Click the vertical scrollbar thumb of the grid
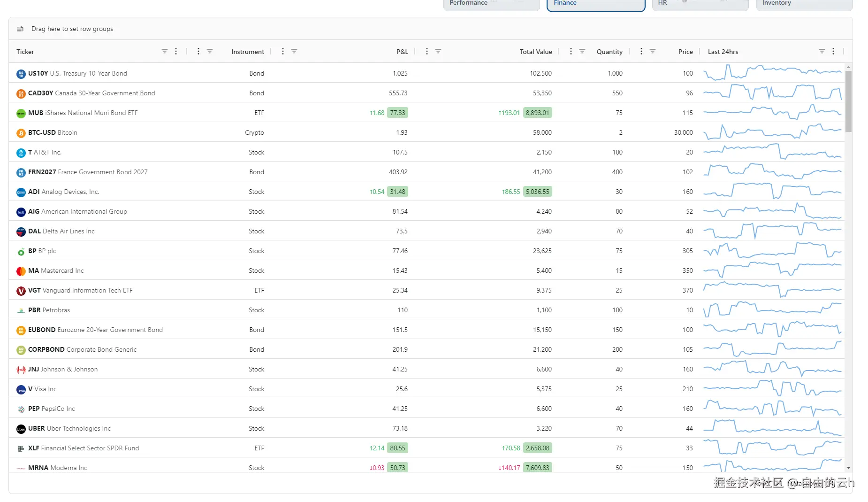 pos(848,101)
